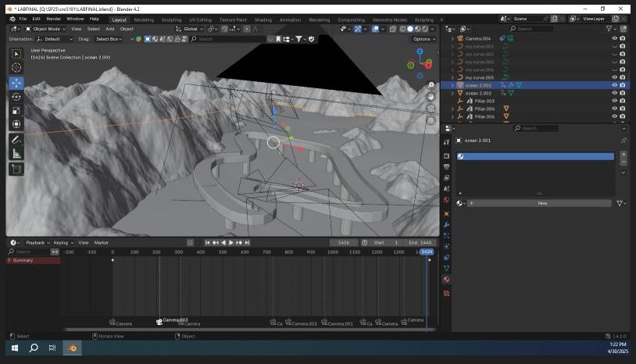Open the outliner filter funnel

click(609, 29)
